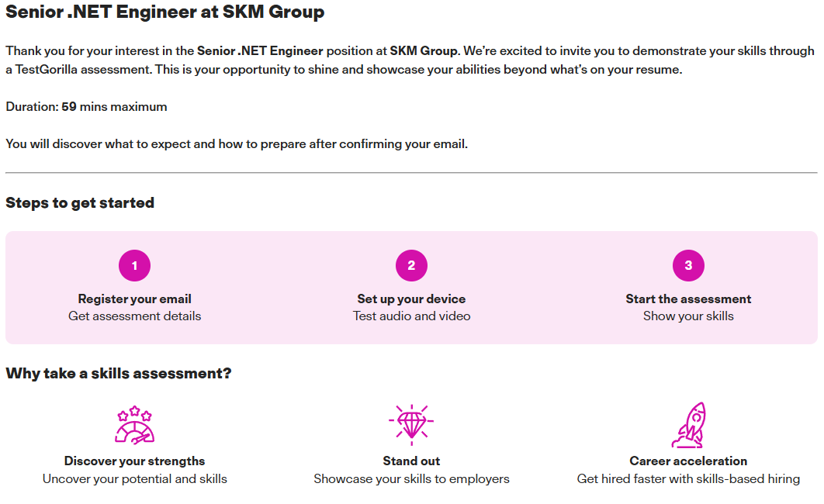Click 'Test audio and video' subtext
Screen dimensions: 824x504
point(411,316)
